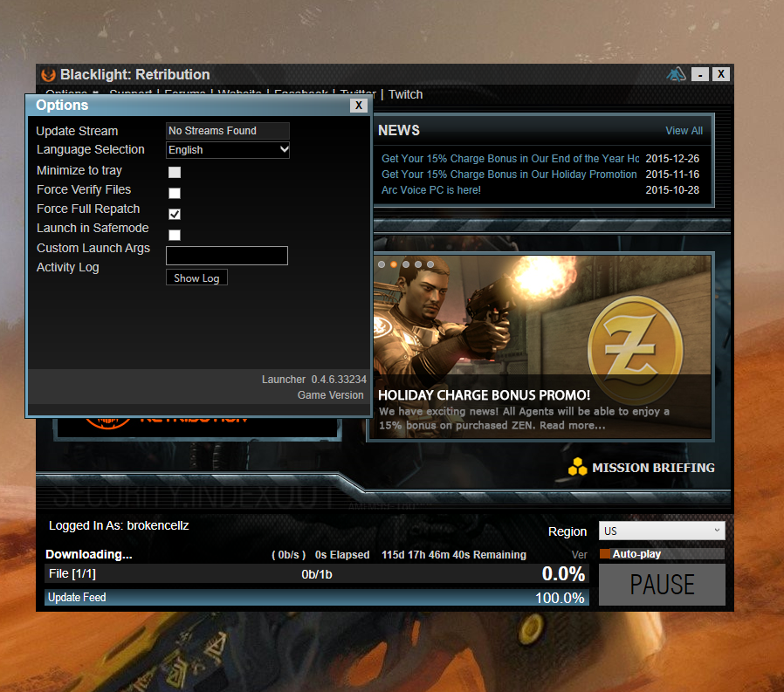The width and height of the screenshot is (784, 692).
Task: Open the Region dropdown showing US
Action: (662, 531)
